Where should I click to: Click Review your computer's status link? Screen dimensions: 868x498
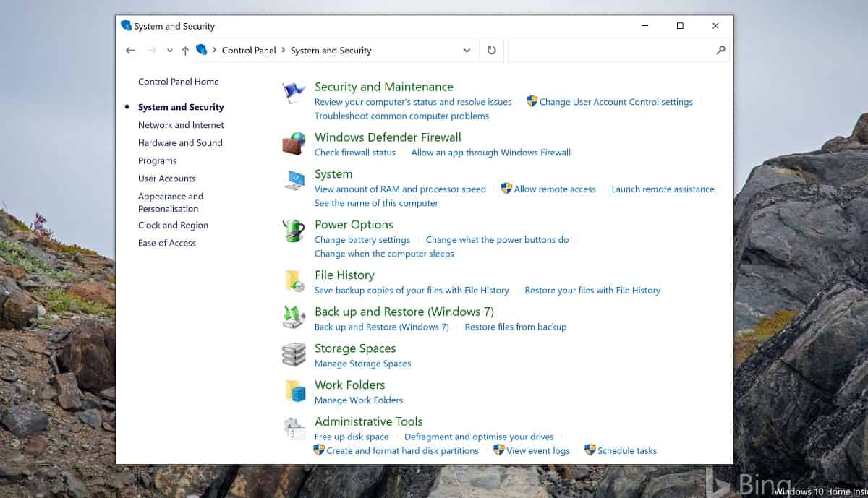(x=413, y=102)
